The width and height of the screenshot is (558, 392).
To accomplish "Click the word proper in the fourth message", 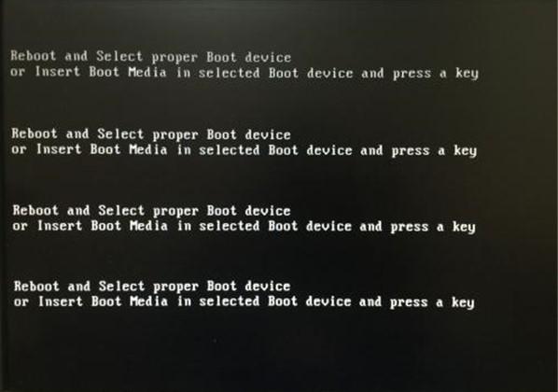I will (x=175, y=287).
